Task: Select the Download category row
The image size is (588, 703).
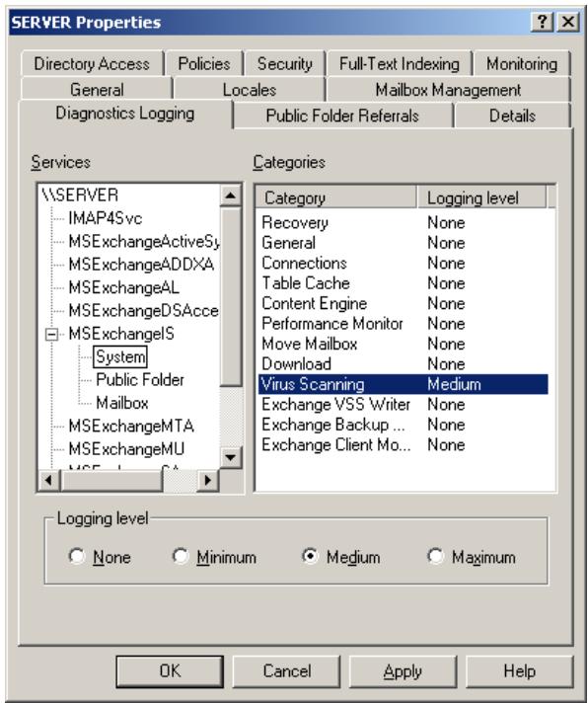Action: (404, 363)
